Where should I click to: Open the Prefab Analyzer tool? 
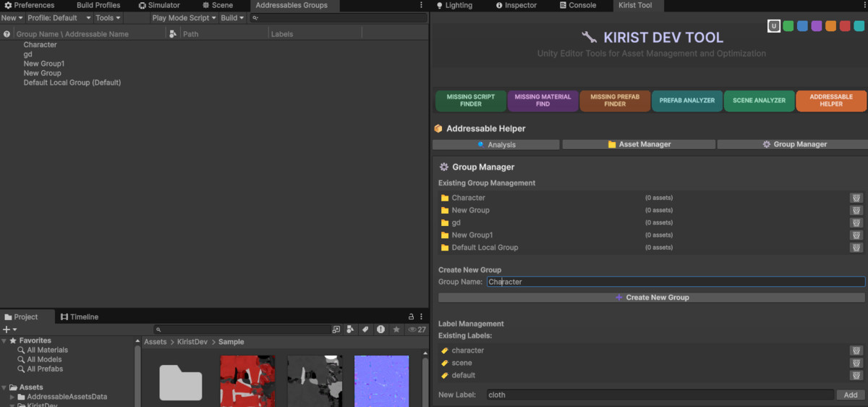pyautogui.click(x=687, y=101)
